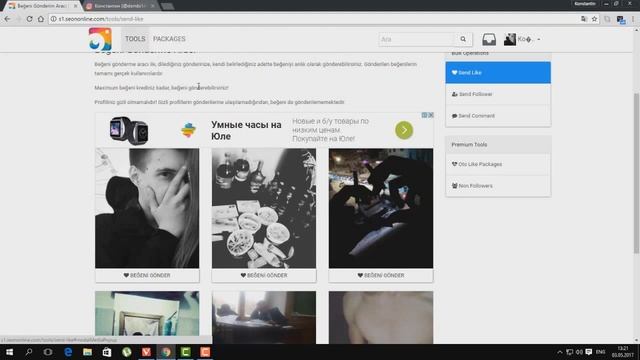Click the heart icon beside Send Like

click(454, 73)
